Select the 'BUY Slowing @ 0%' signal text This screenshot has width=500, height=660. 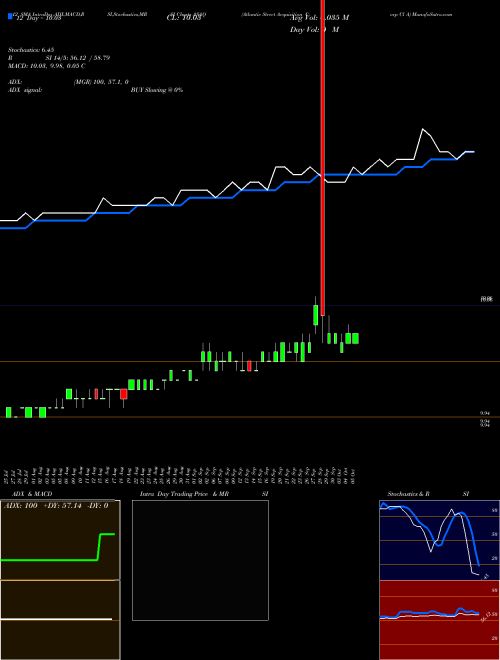157,90
